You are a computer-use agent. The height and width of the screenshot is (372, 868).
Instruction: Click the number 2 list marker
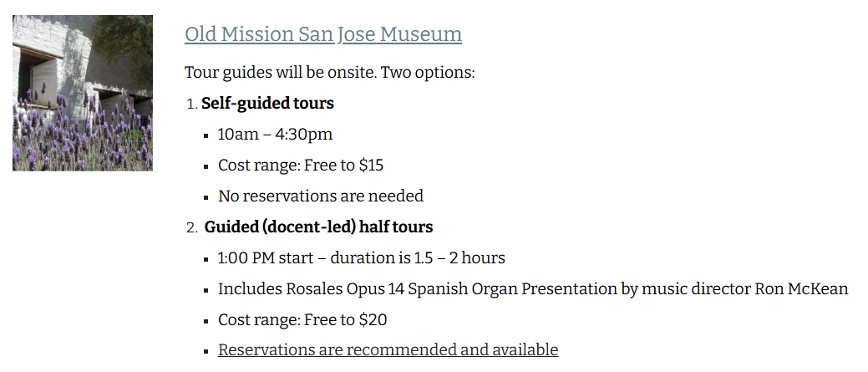click(191, 227)
